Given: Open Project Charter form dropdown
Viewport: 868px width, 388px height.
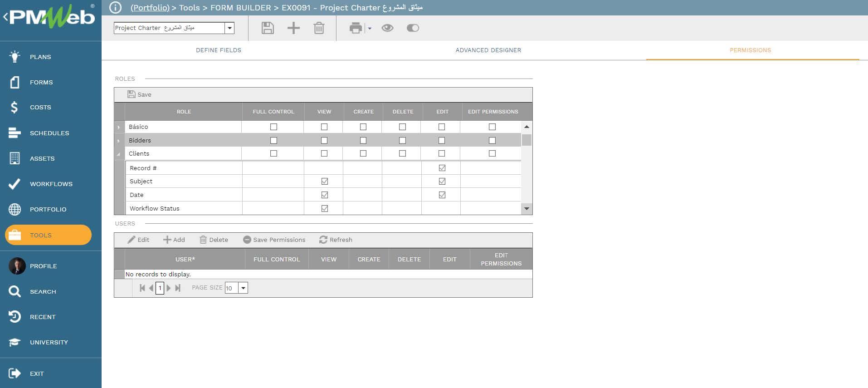Looking at the screenshot, I should pos(229,28).
